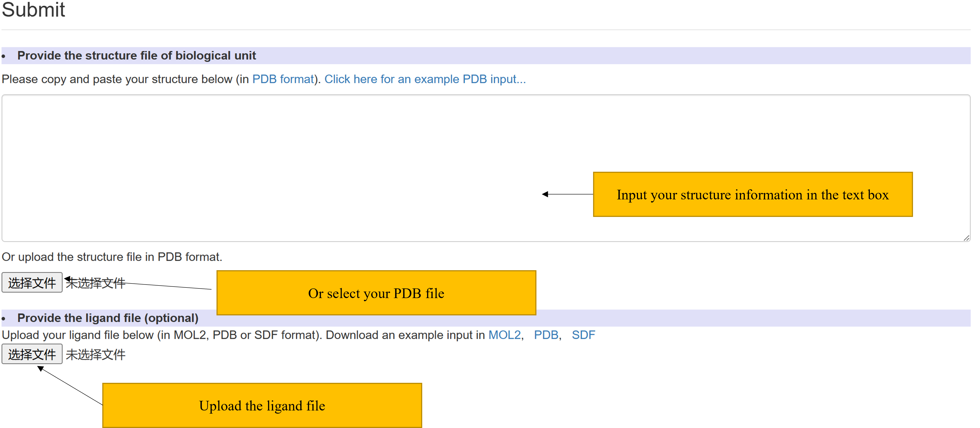The image size is (980, 428).
Task: Click the 'Or select your PDB file' callout
Action: coord(376,293)
